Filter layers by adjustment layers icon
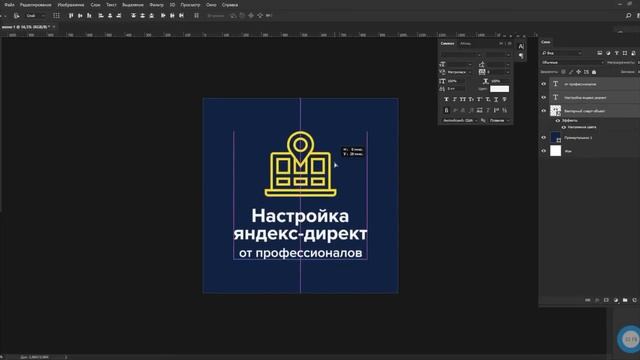Image resolution: width=640 pixels, height=360 pixels. click(608, 53)
